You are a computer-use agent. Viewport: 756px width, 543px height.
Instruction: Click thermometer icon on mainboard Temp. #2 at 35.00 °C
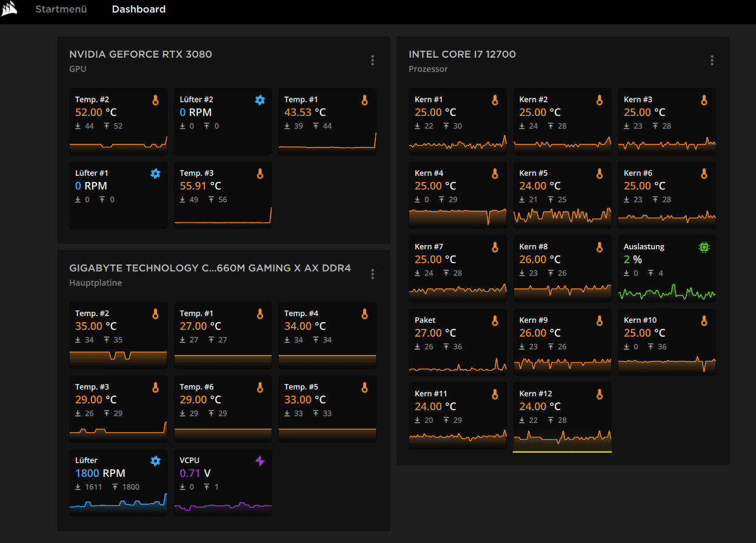155,314
